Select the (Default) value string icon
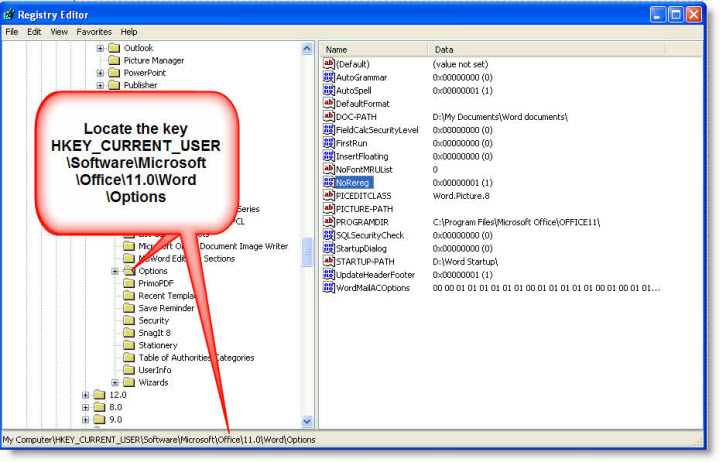The width and height of the screenshot is (720, 462). point(328,63)
